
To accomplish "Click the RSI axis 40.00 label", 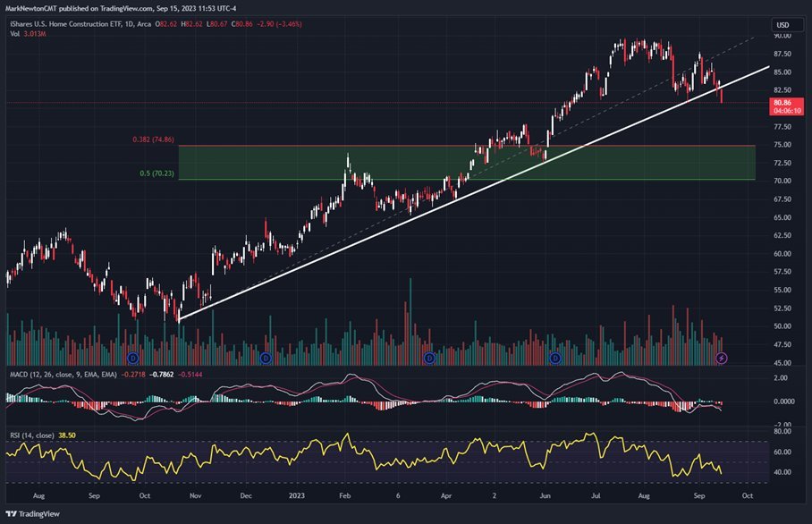I will (x=782, y=472).
